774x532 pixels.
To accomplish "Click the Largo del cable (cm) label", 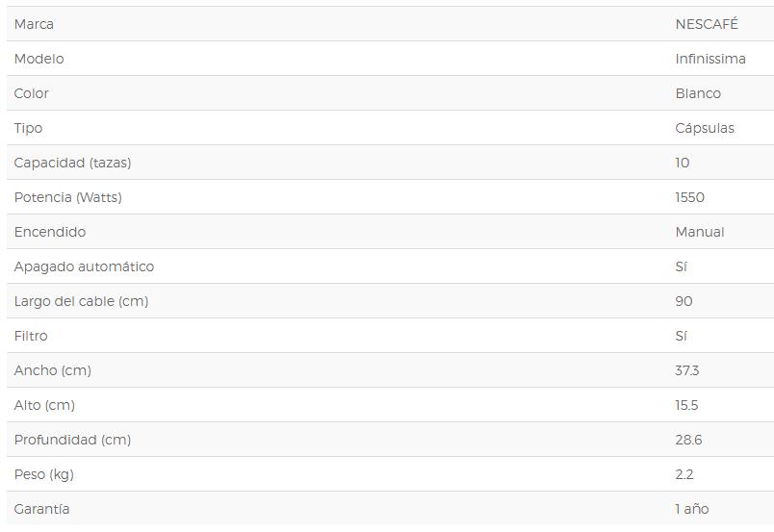I will click(x=82, y=301).
